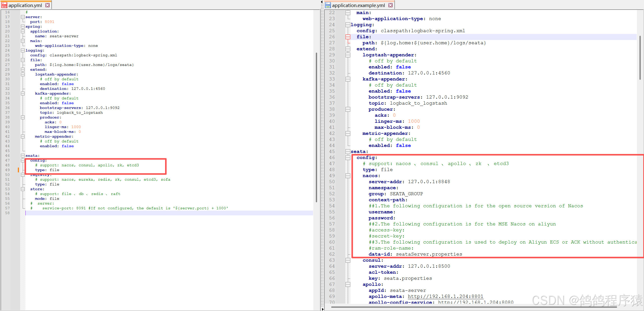Click the bottom splitter arrow between panes
This screenshot has width=644, height=311.
[x=323, y=309]
